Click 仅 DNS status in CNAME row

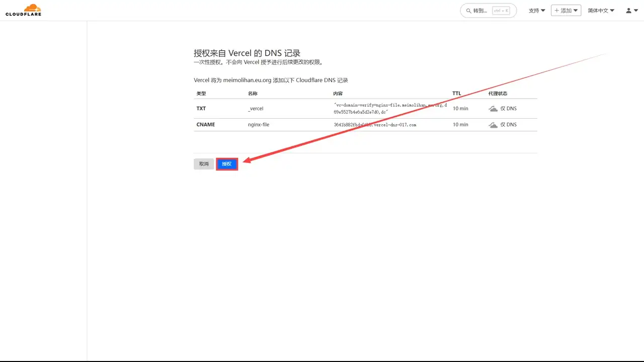(x=508, y=125)
